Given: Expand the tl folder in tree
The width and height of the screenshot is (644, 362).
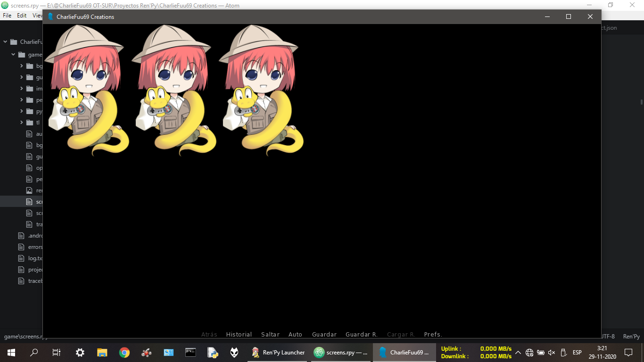Looking at the screenshot, I should (22, 123).
